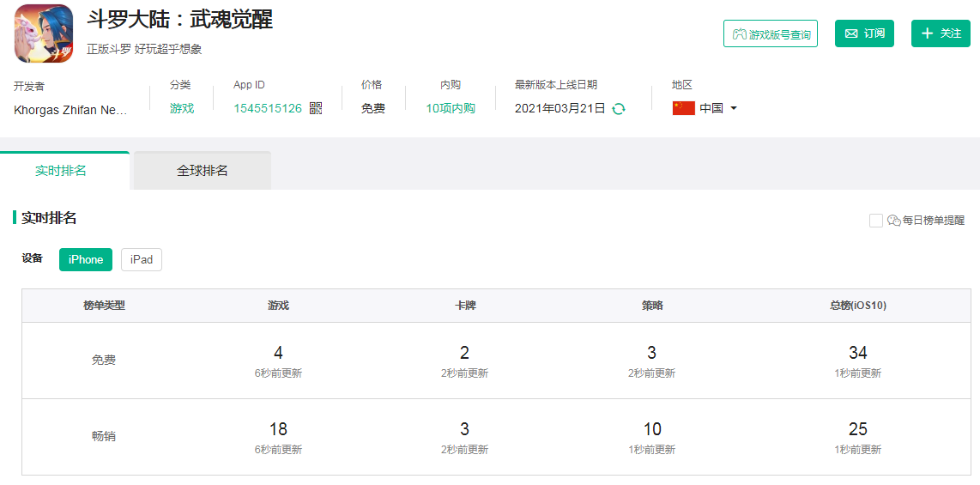Screen dimensions: 980x485
Task: Click free 总榜 rank 34
Action: coord(858,353)
